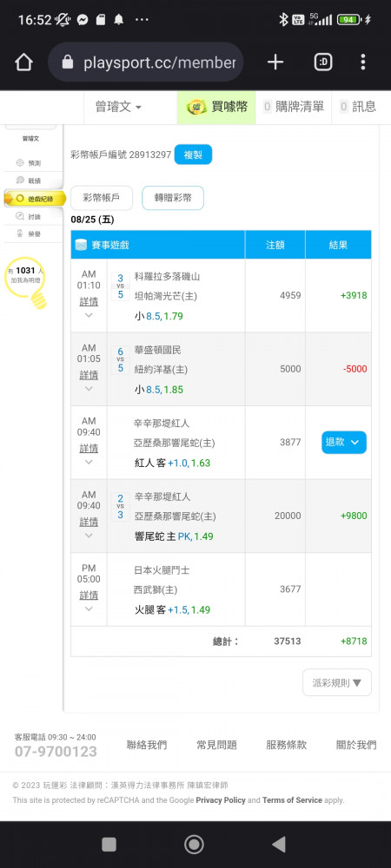Expand the 派彩規則 dropdown
Image resolution: width=391 pixels, height=868 pixels.
pos(337,682)
